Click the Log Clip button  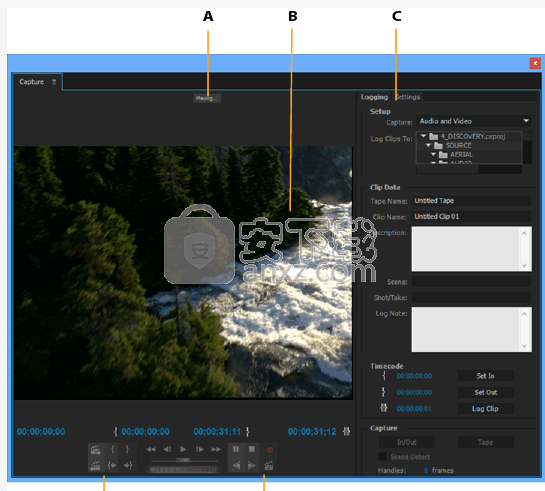coord(485,408)
